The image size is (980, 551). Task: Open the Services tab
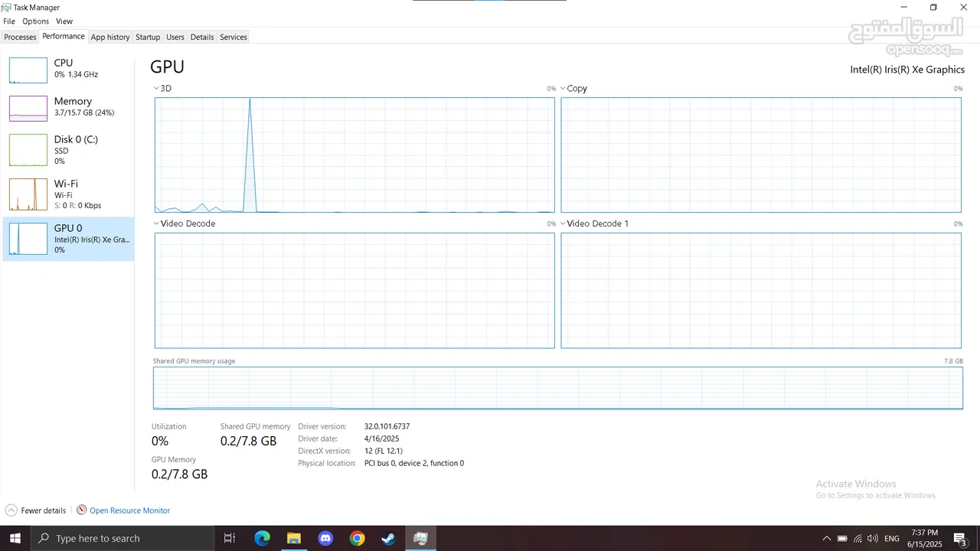point(234,37)
